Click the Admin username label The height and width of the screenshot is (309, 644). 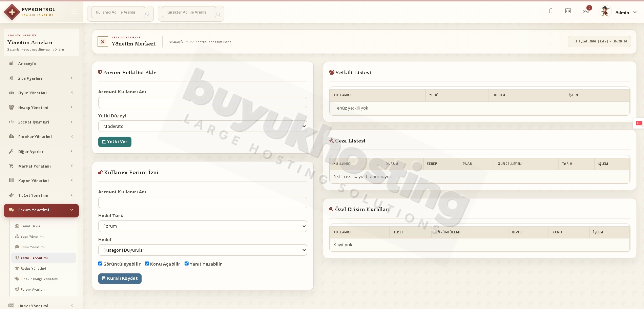tap(622, 13)
